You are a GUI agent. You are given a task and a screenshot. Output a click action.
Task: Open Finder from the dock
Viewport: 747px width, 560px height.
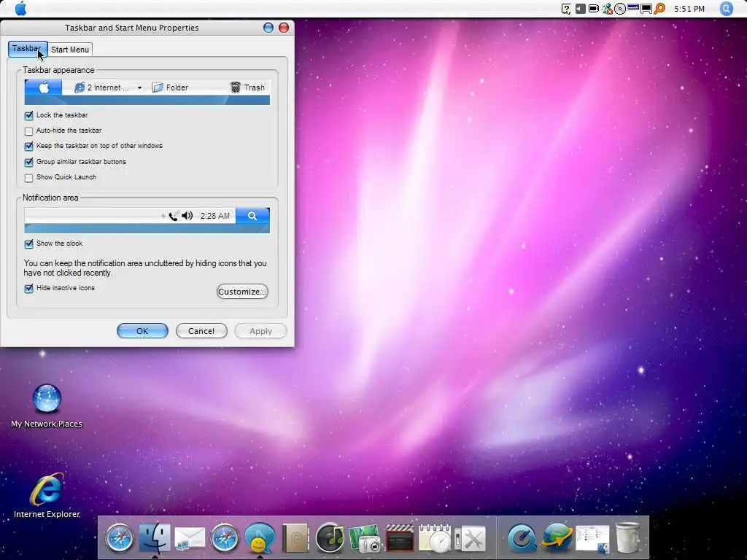click(x=155, y=537)
